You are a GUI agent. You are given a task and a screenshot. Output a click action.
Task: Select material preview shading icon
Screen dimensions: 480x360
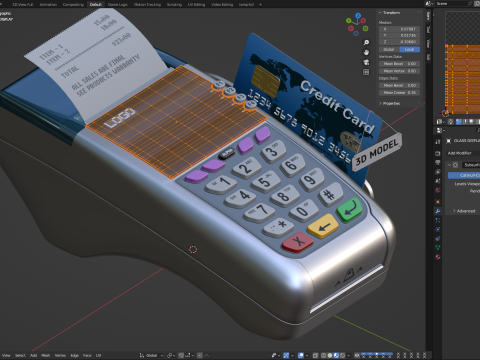click(336, 355)
